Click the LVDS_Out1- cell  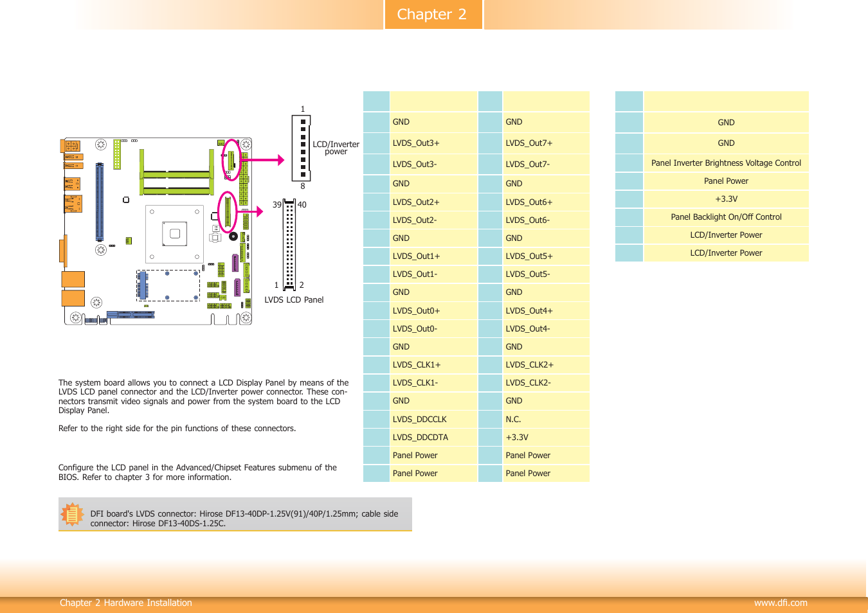coord(433,274)
